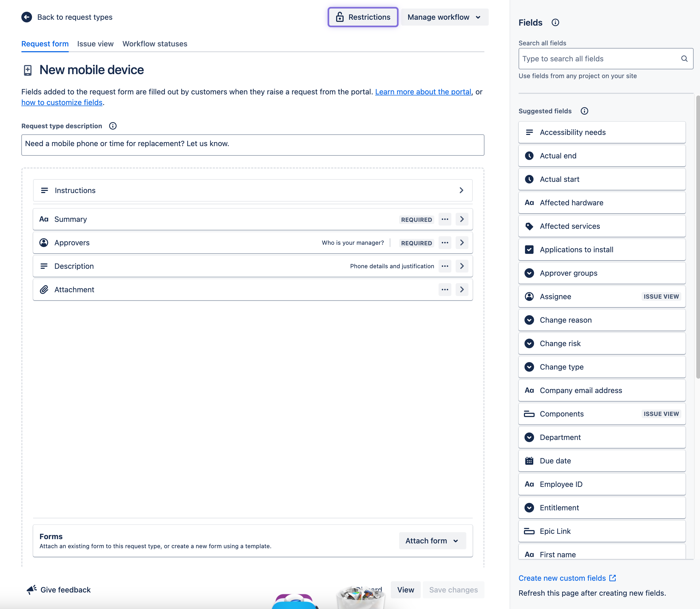
Task: Switch to the Request form tab
Action: [x=45, y=44]
